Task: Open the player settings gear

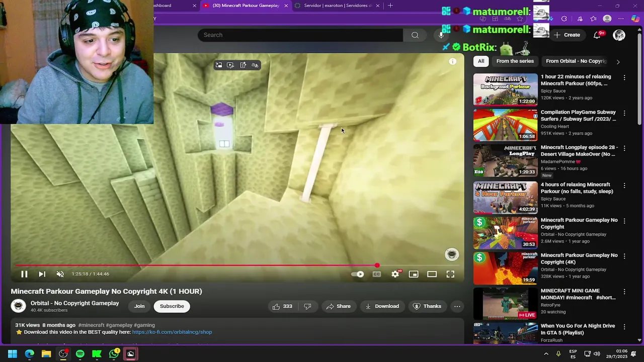Action: coord(395,274)
